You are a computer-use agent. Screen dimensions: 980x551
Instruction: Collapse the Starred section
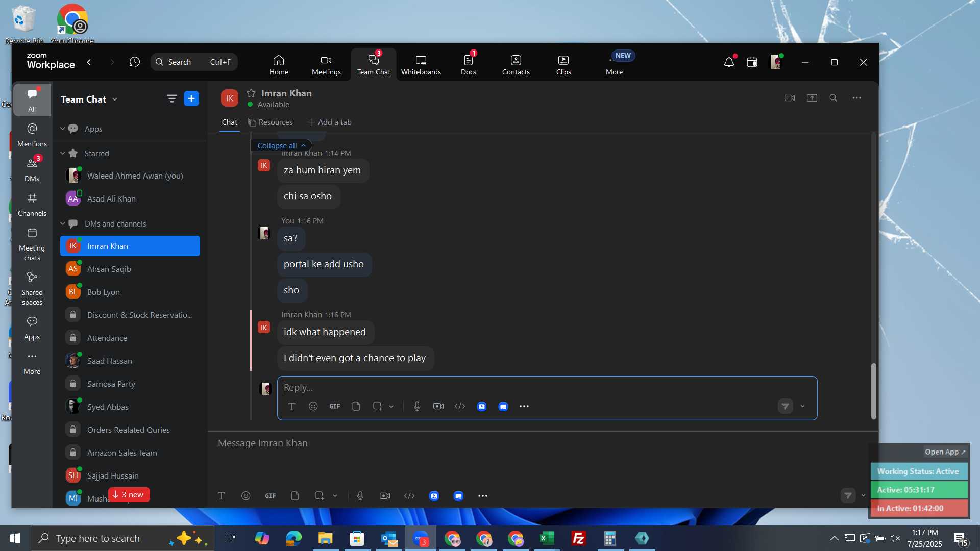click(x=63, y=153)
